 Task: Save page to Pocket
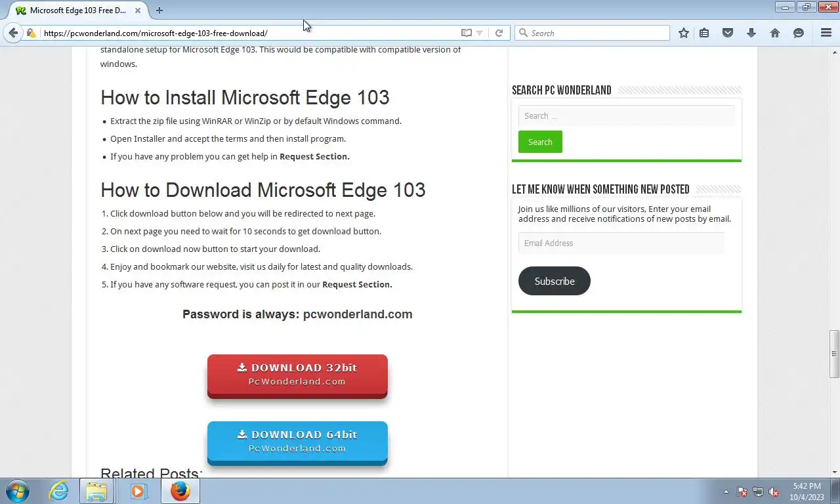coord(728,33)
